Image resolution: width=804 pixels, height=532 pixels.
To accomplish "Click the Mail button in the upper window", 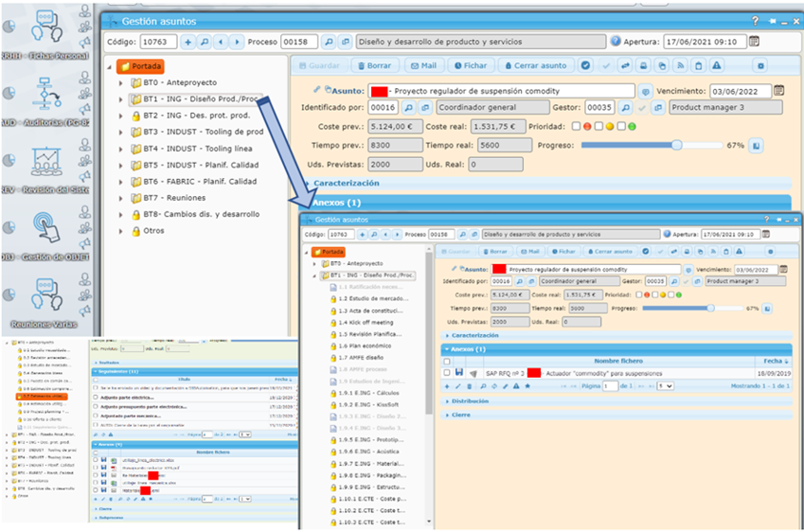I will pos(423,65).
